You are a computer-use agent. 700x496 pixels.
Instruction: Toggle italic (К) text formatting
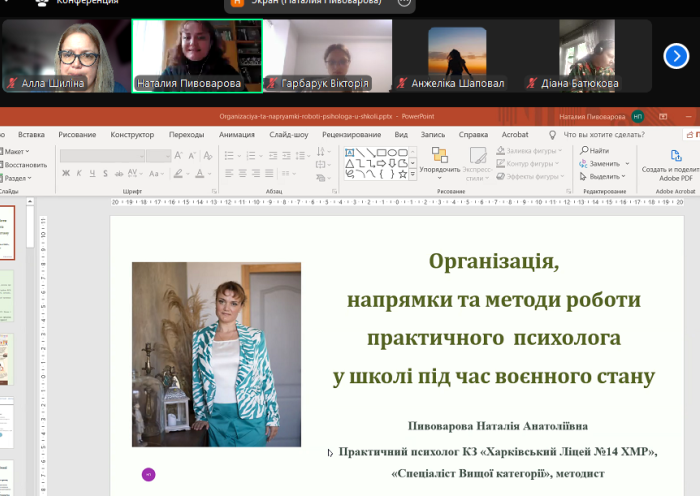point(79,173)
